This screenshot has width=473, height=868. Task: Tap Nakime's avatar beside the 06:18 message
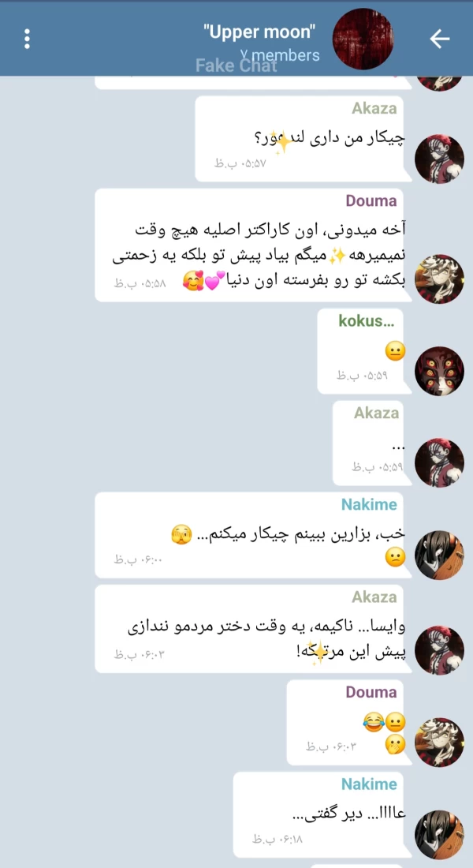[x=439, y=836]
